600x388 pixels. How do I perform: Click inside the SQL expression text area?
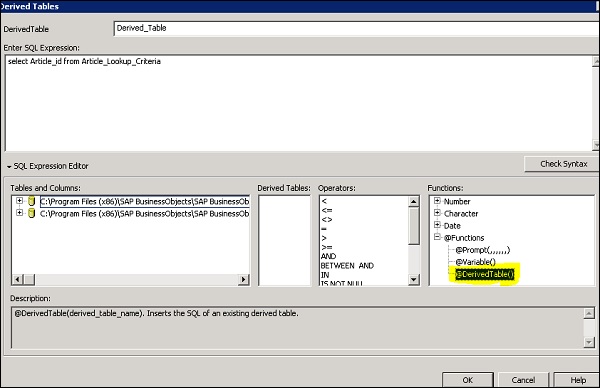pyautogui.click(x=298, y=103)
